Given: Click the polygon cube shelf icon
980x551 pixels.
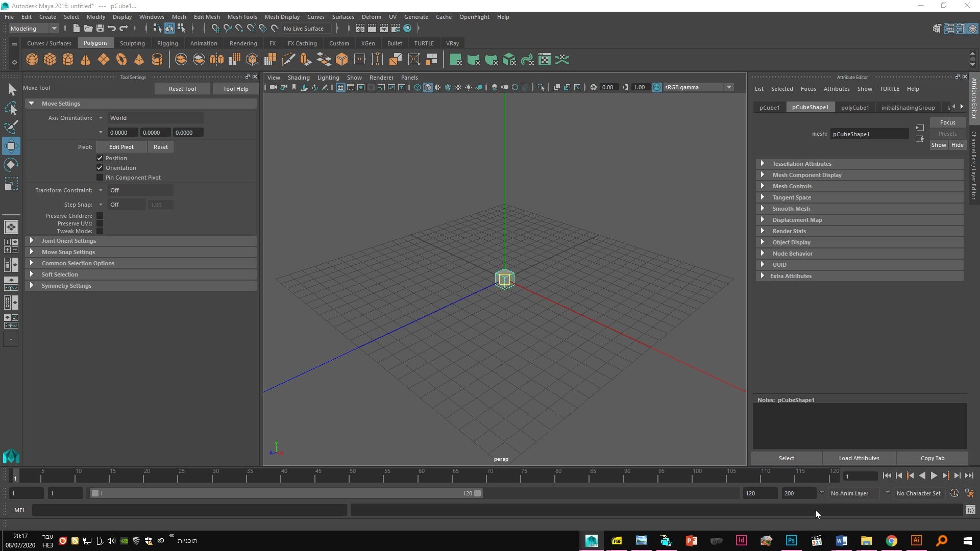Looking at the screenshot, I should pyautogui.click(x=50, y=60).
